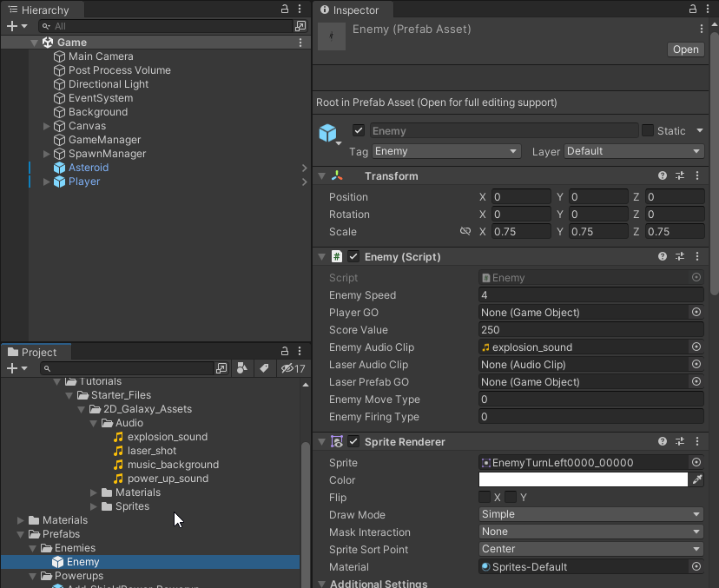Click the Enemy Speed value field
This screenshot has width=719, height=588.
click(591, 295)
